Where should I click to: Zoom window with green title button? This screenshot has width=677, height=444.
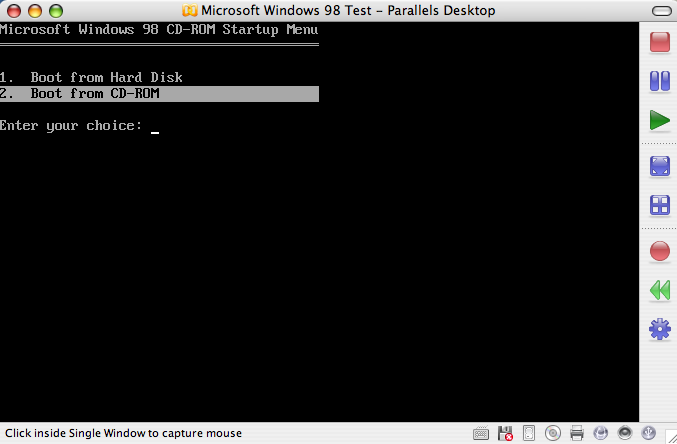click(56, 10)
